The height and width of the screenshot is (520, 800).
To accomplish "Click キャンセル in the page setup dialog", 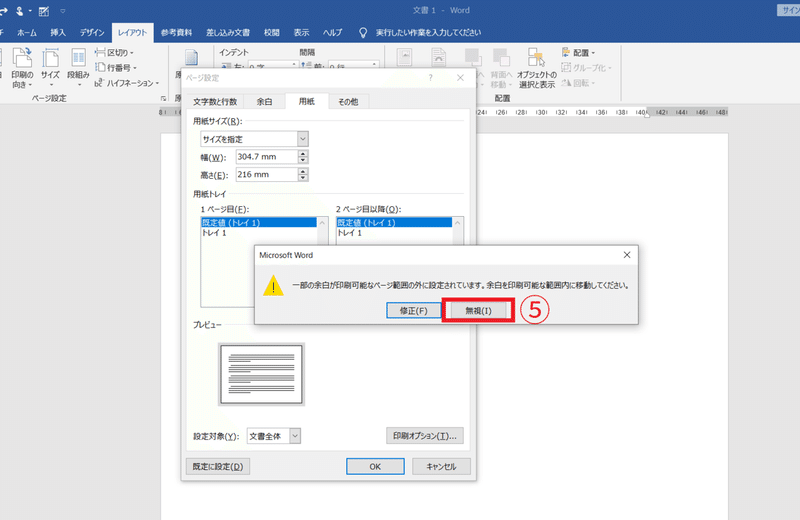I will click(x=441, y=466).
